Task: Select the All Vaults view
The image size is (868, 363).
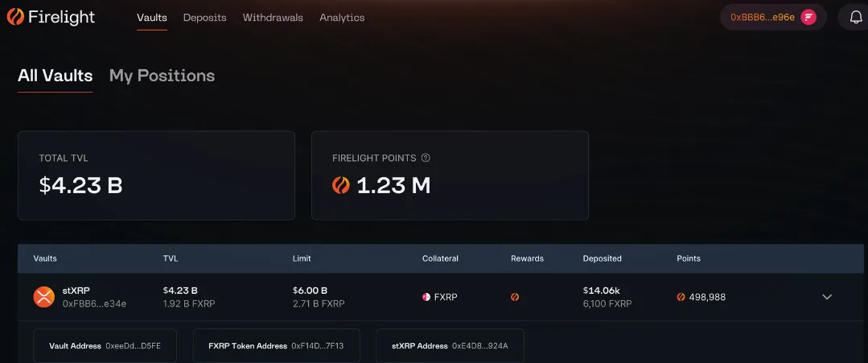Action: (55, 76)
